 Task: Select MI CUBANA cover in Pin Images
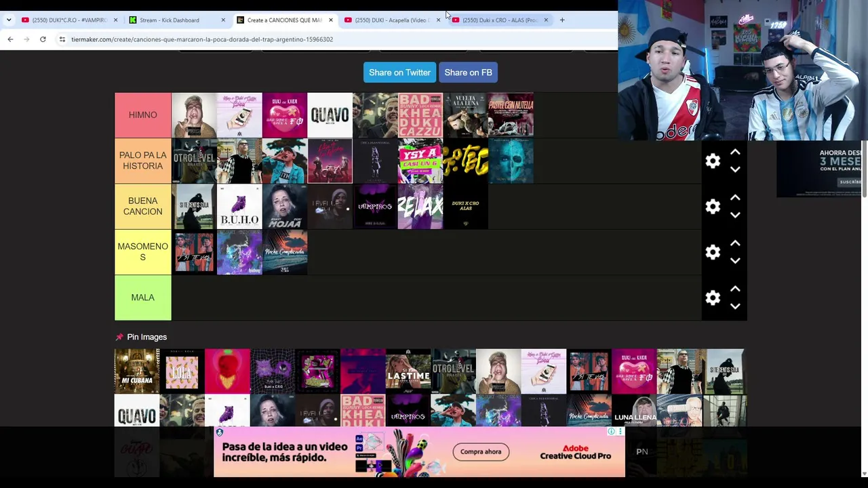tap(137, 371)
